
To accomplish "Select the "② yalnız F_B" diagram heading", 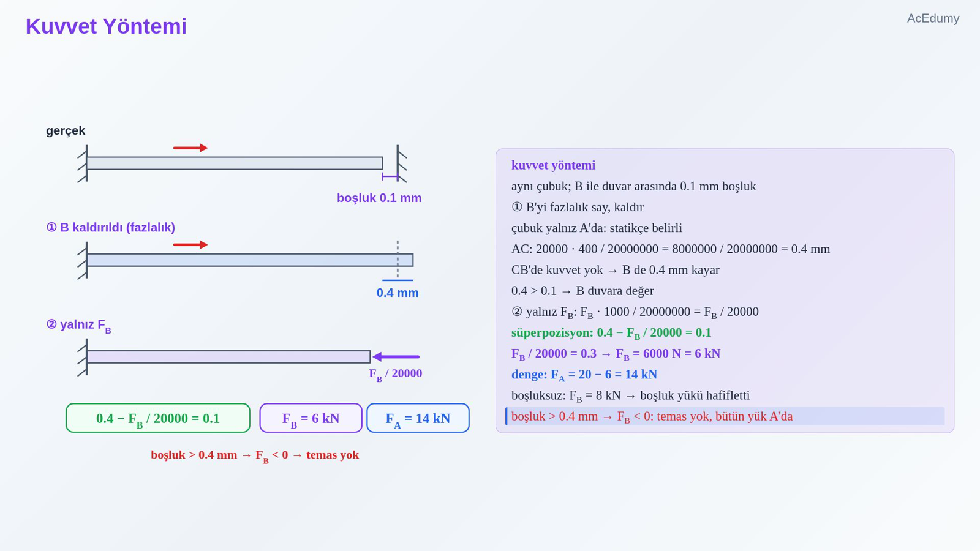I will point(78,325).
